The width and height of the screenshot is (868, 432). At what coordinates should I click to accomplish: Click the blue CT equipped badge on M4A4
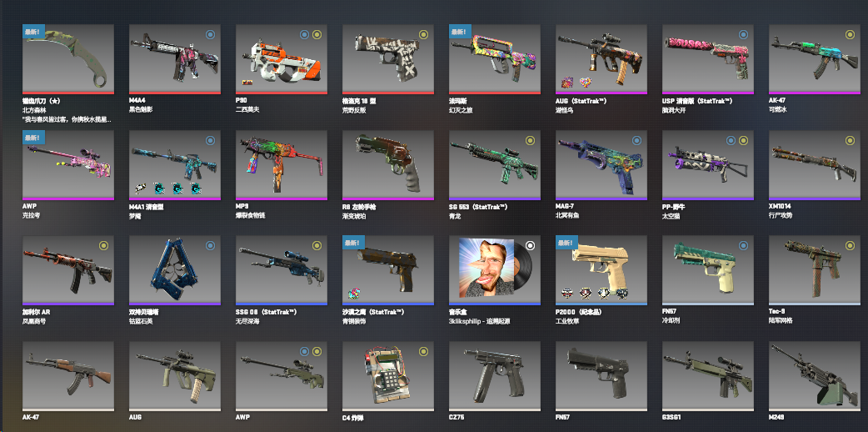(210, 34)
